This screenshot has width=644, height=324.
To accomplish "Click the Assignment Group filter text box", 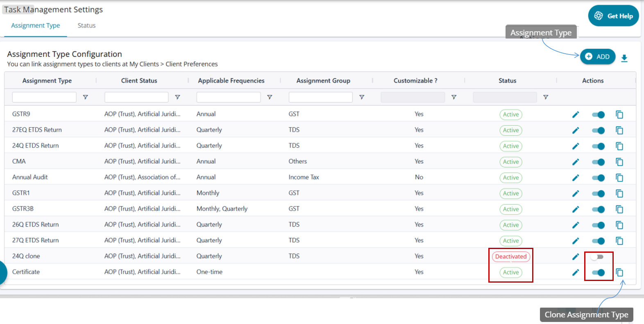I will 320,97.
